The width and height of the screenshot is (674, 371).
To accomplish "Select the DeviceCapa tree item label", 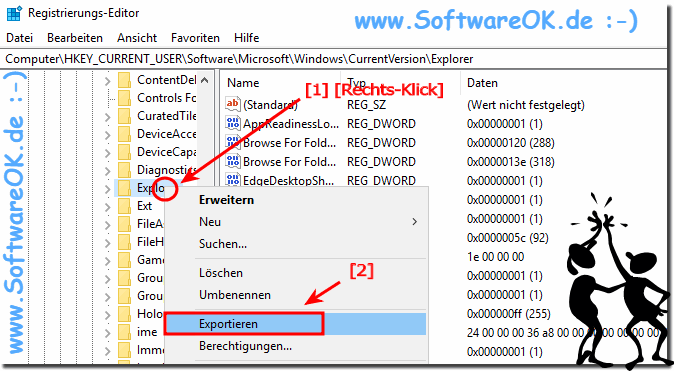I will pyautogui.click(x=167, y=152).
